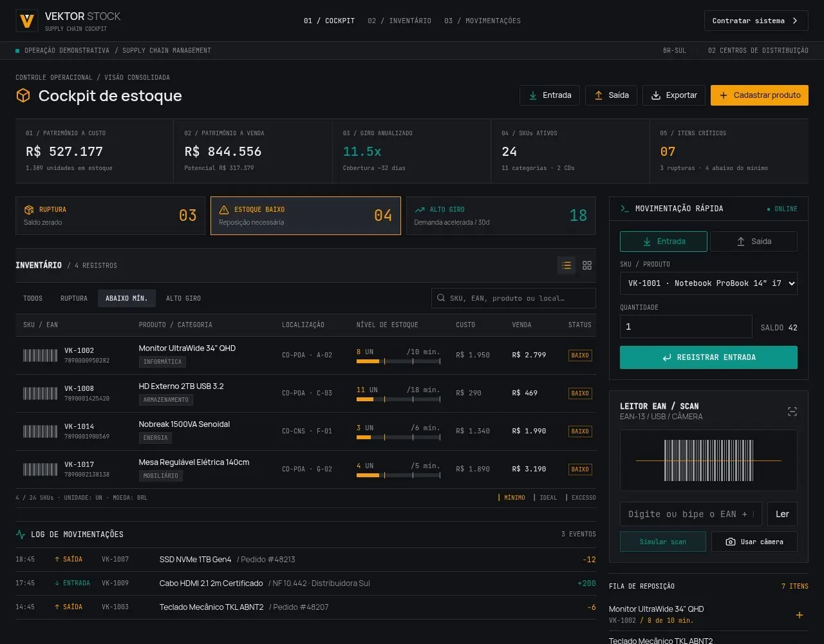The image size is (824, 644).
Task: Click the scan frame icon in Leitor EAN
Action: pos(792,412)
